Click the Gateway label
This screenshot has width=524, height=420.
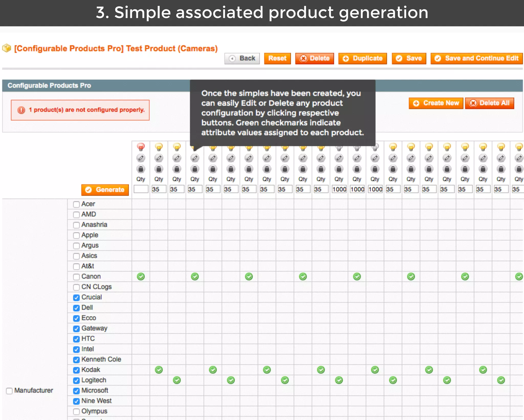coord(94,328)
